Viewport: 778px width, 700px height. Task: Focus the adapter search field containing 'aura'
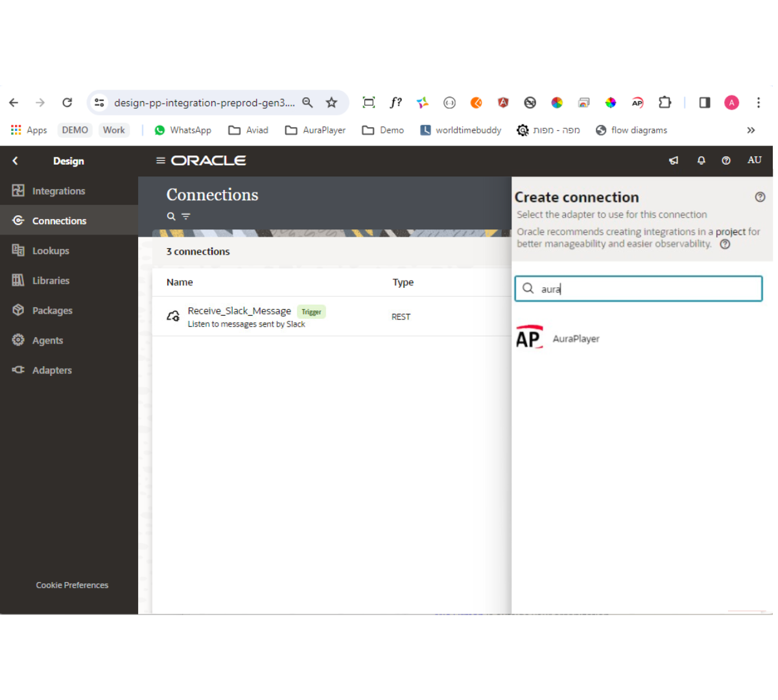[639, 288]
